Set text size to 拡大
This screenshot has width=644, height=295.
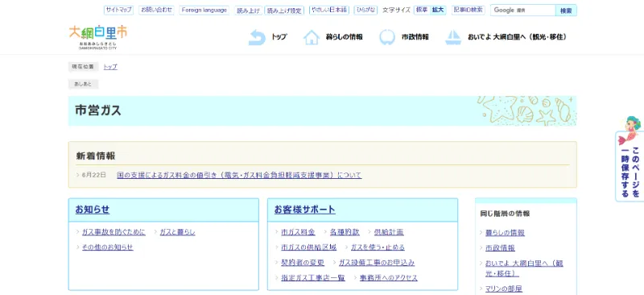tap(438, 10)
